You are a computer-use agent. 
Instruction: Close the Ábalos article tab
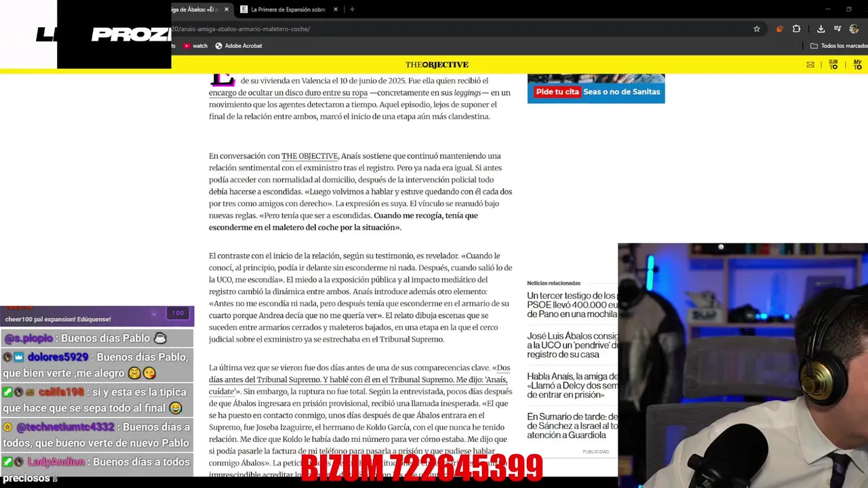[x=226, y=9]
